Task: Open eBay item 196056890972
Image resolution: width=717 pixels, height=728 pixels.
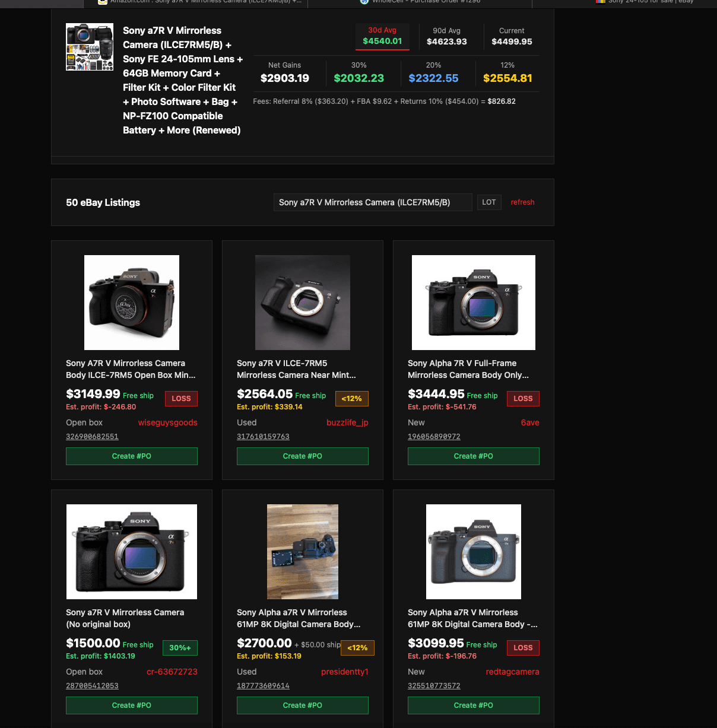Action: 434,437
